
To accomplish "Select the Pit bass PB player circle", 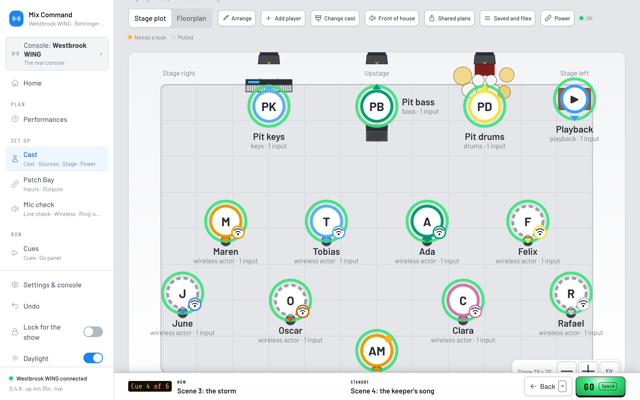I will [x=376, y=107].
